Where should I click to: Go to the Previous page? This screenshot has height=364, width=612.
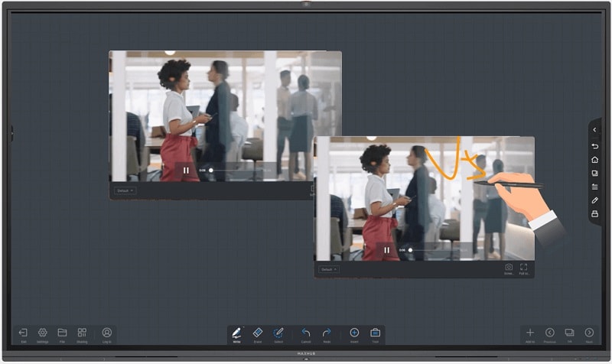pos(550,333)
